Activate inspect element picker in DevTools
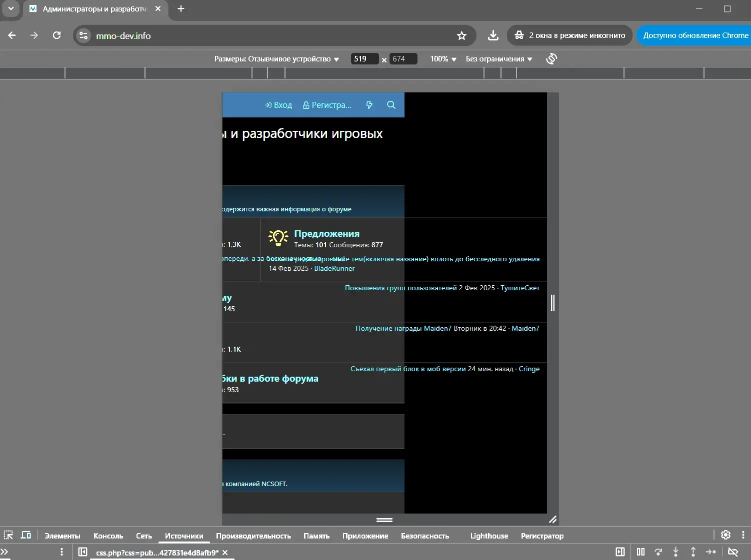 coord(8,535)
